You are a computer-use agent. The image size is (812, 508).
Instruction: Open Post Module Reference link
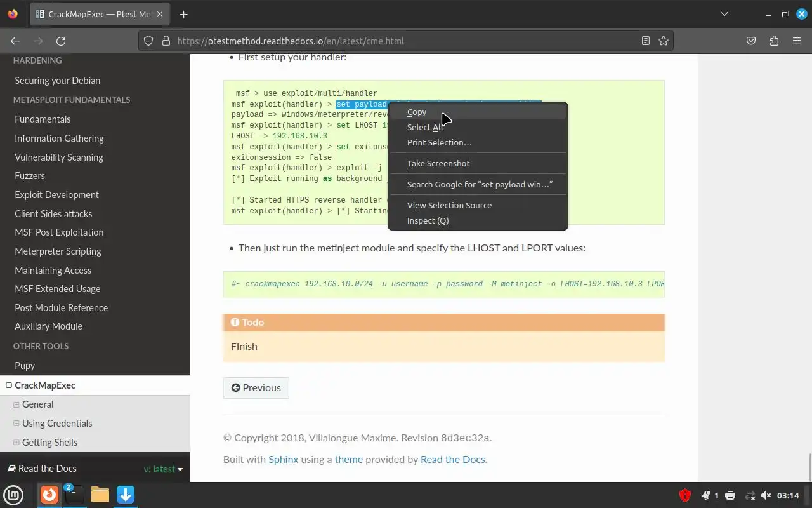pos(61,308)
